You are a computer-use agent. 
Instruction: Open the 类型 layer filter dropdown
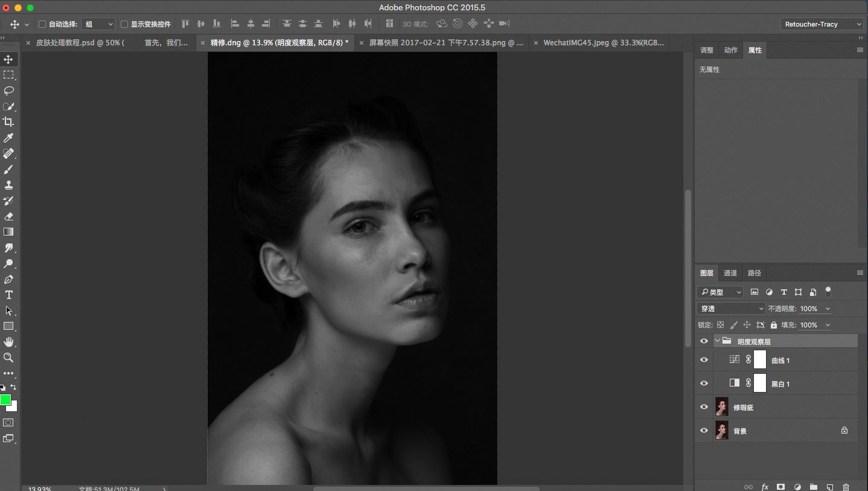point(720,292)
